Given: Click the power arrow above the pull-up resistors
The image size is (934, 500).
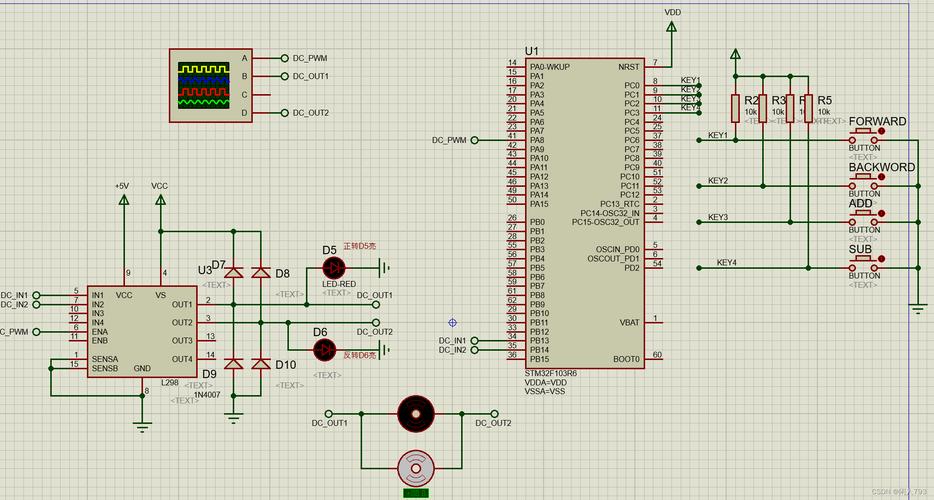Looking at the screenshot, I should click(x=736, y=55).
